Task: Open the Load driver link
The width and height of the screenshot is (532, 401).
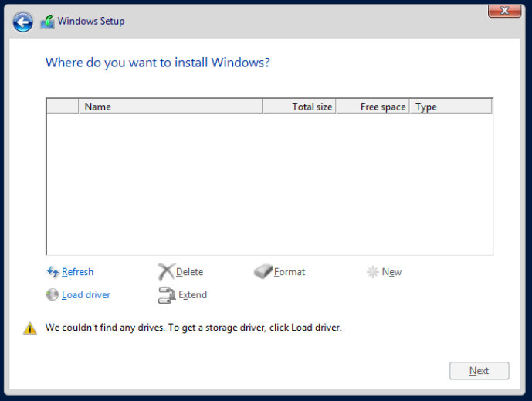Action: 86,294
